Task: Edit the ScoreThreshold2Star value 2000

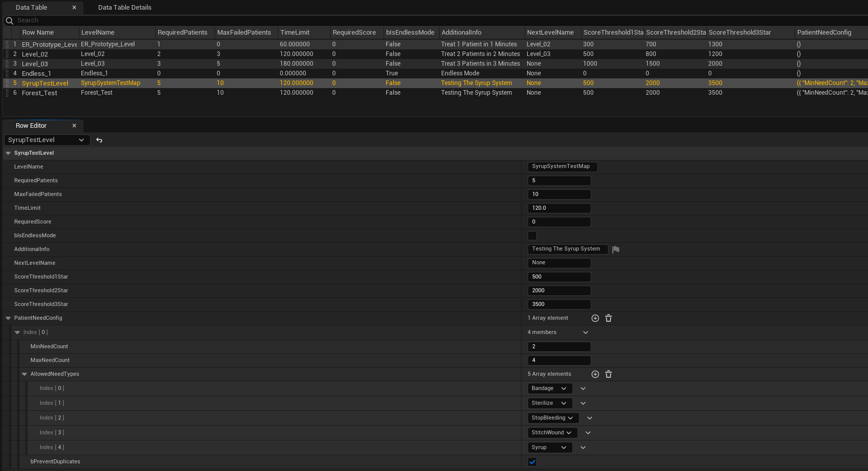Action: (x=559, y=291)
